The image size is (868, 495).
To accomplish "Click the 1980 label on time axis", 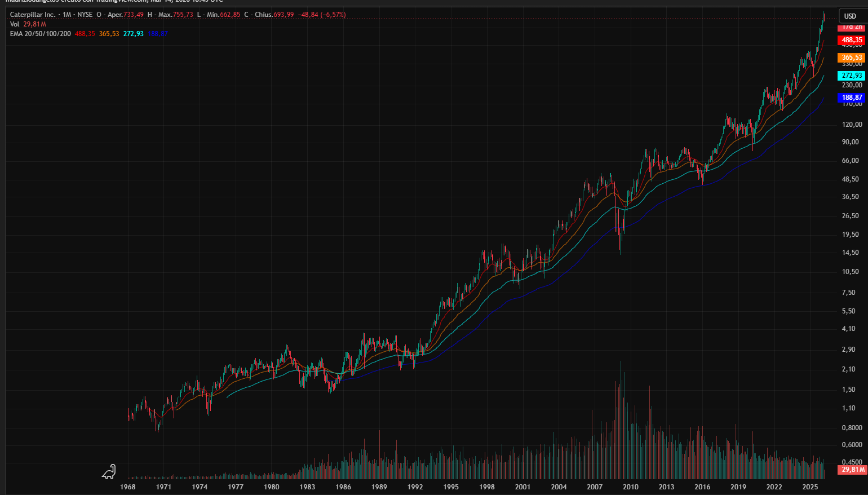I will [272, 487].
